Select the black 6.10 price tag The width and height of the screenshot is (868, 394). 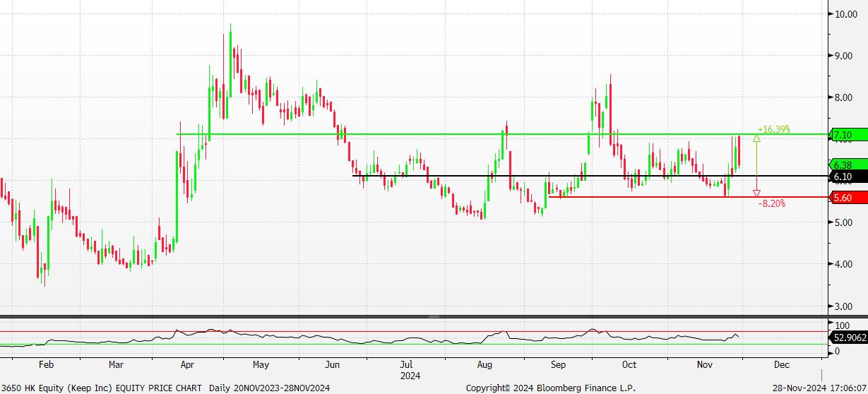pyautogui.click(x=847, y=176)
